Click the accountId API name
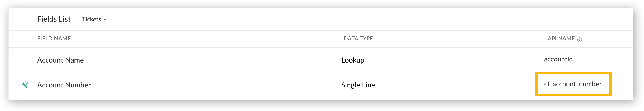644x111 pixels. [x=558, y=59]
